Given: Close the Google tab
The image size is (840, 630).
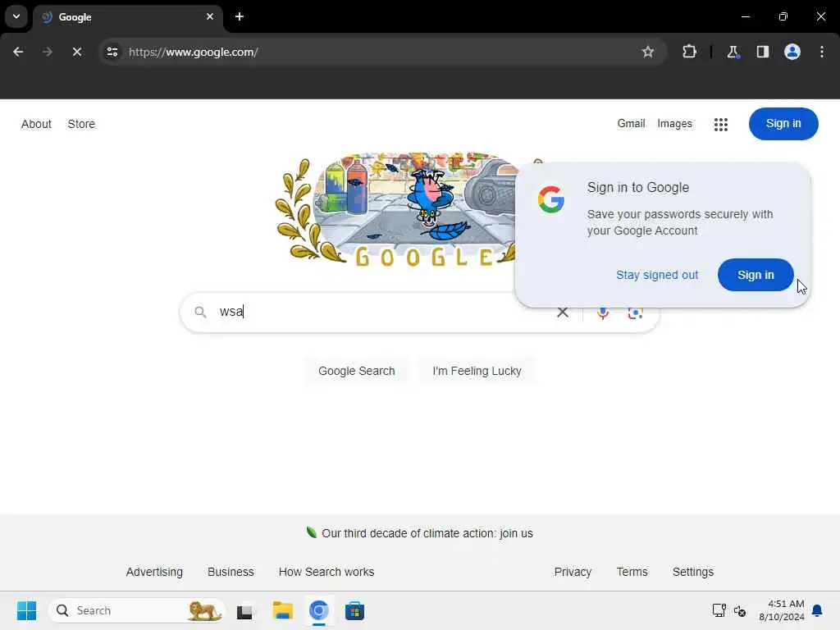Looking at the screenshot, I should pyautogui.click(x=210, y=16).
